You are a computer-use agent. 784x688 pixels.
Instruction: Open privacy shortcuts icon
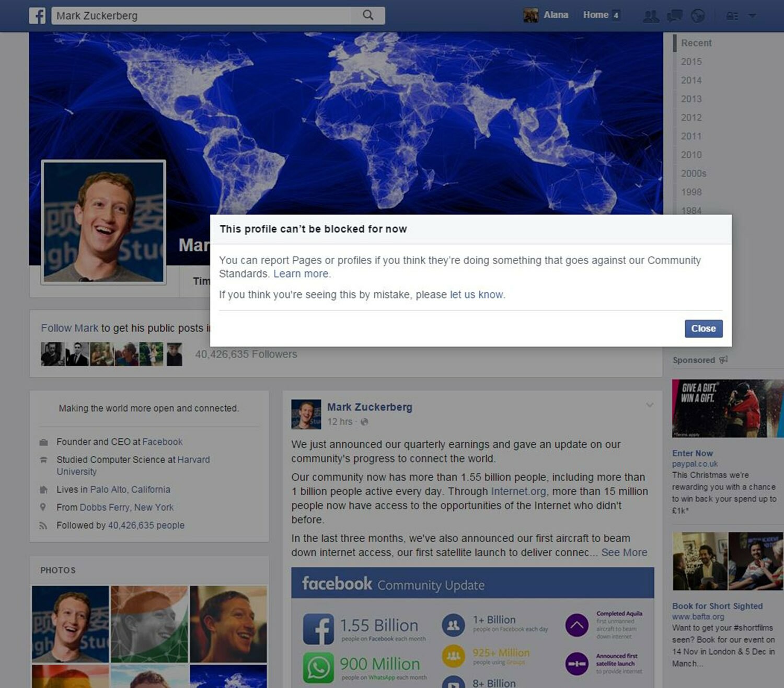click(732, 16)
